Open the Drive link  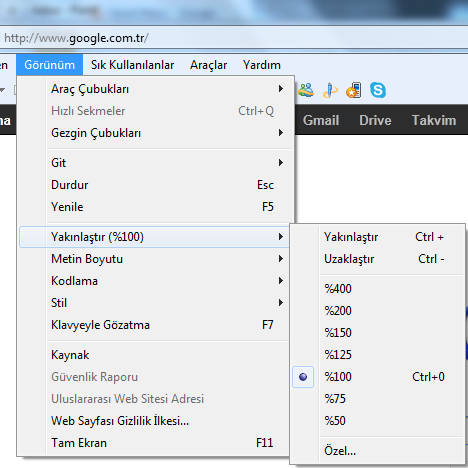(375, 120)
